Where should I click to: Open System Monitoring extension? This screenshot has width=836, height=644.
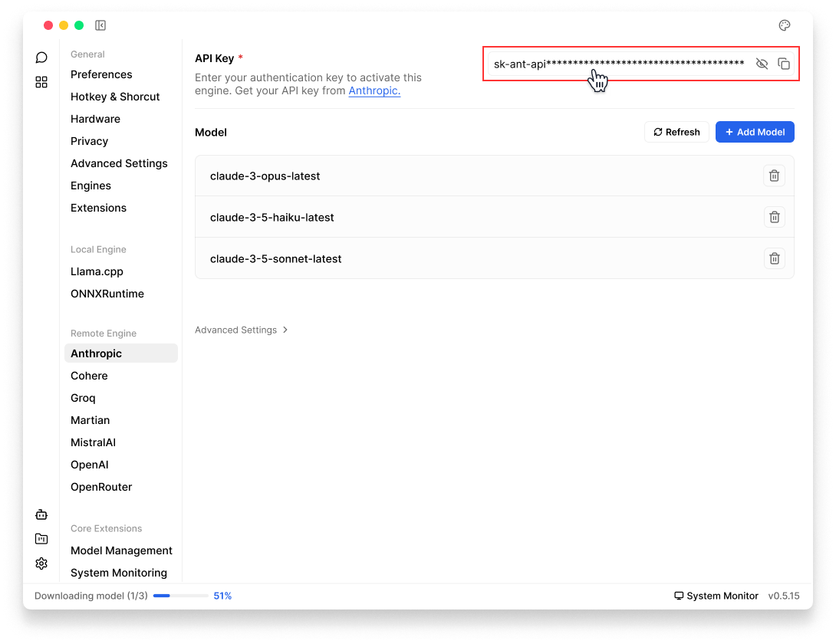click(119, 573)
